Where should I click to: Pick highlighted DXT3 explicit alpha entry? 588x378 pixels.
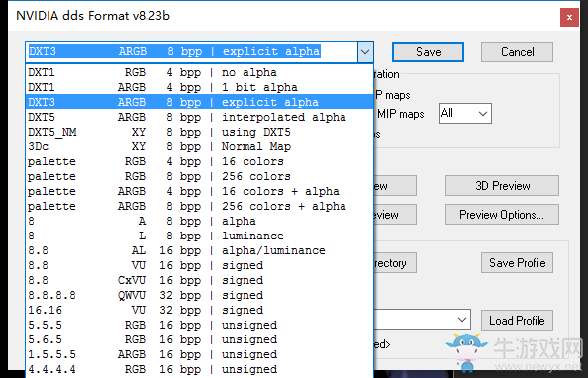(x=199, y=102)
